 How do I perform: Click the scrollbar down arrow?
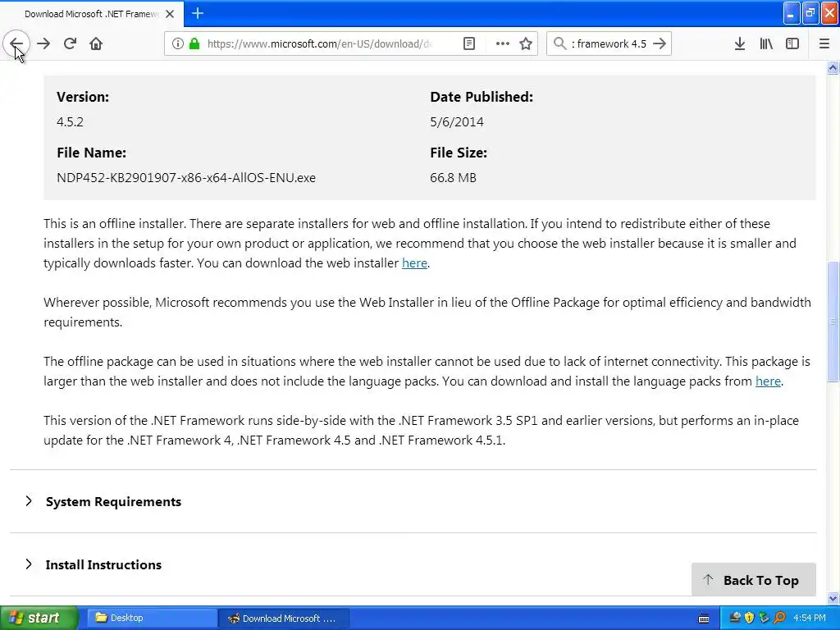(833, 598)
